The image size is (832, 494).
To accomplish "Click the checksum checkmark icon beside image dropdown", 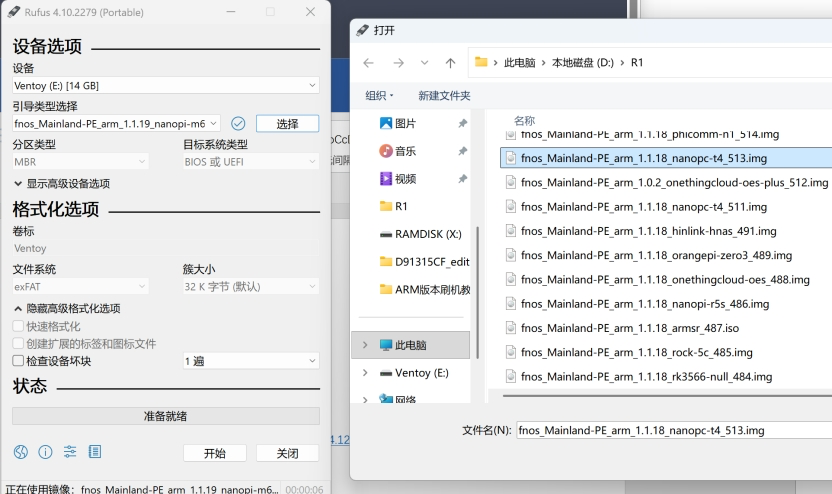I will pos(238,123).
